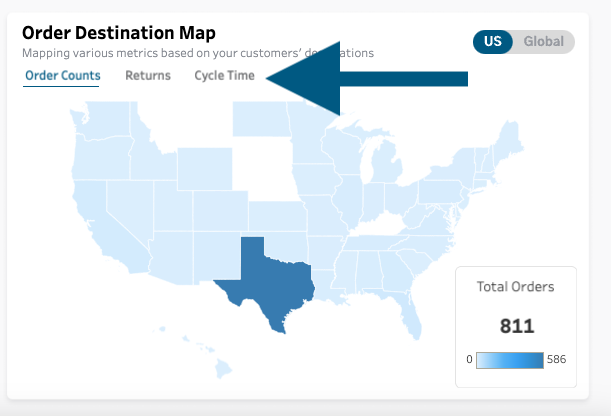Click the Total Orders label
Screen dimensions: 611x416
coord(515,287)
